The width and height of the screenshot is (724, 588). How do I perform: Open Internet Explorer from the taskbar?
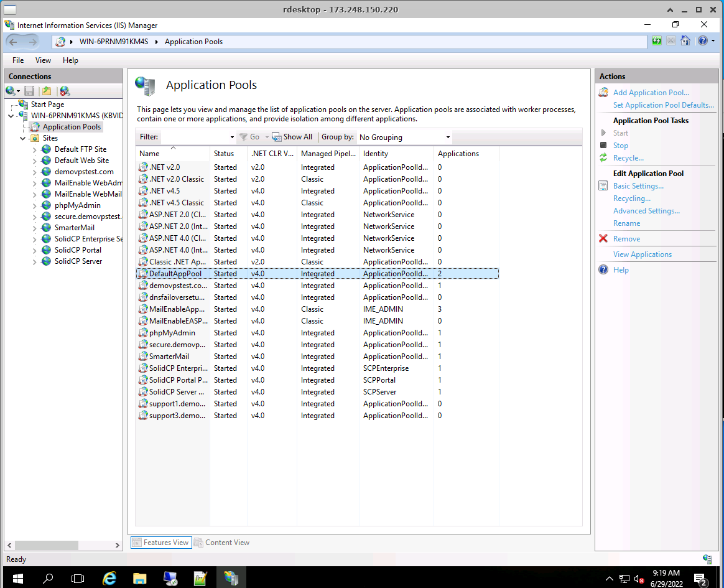point(109,577)
